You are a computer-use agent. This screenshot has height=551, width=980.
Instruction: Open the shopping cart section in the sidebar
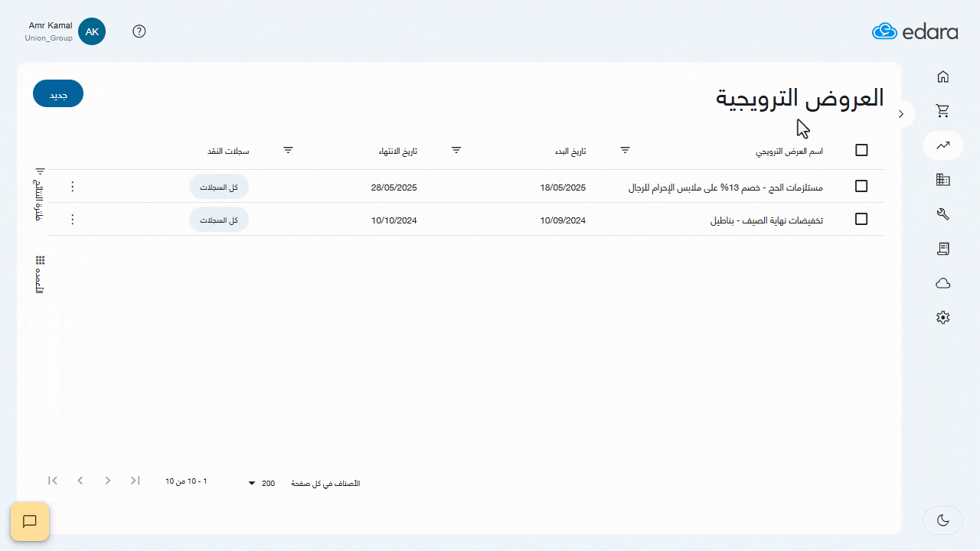942,111
